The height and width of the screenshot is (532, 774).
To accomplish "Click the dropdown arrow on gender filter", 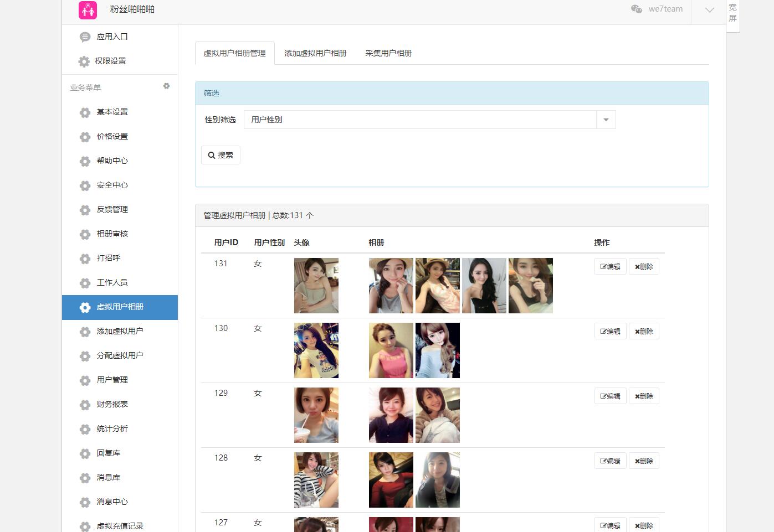I will click(x=606, y=120).
